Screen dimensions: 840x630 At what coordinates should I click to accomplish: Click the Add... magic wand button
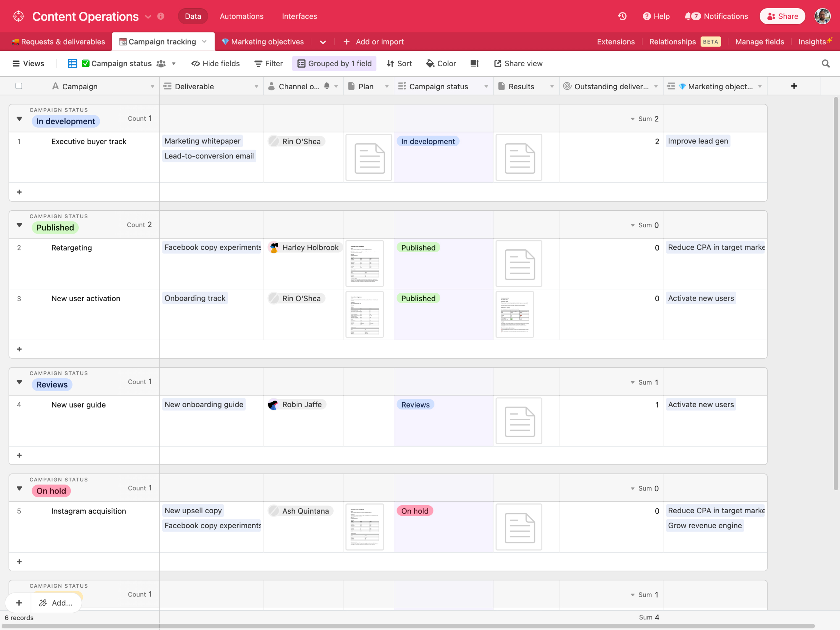pos(56,603)
